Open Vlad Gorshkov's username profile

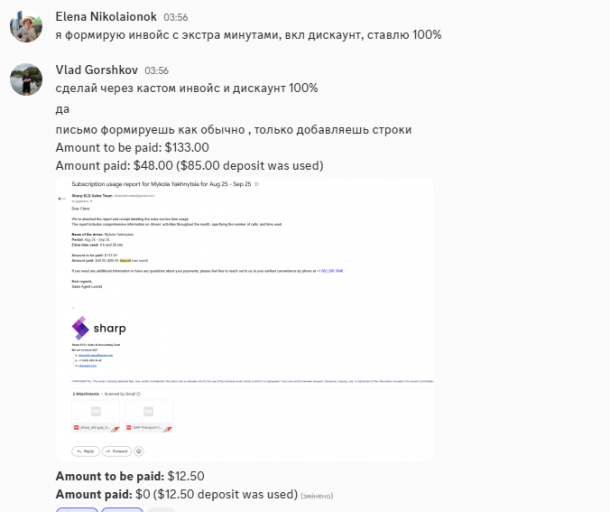tap(96, 70)
